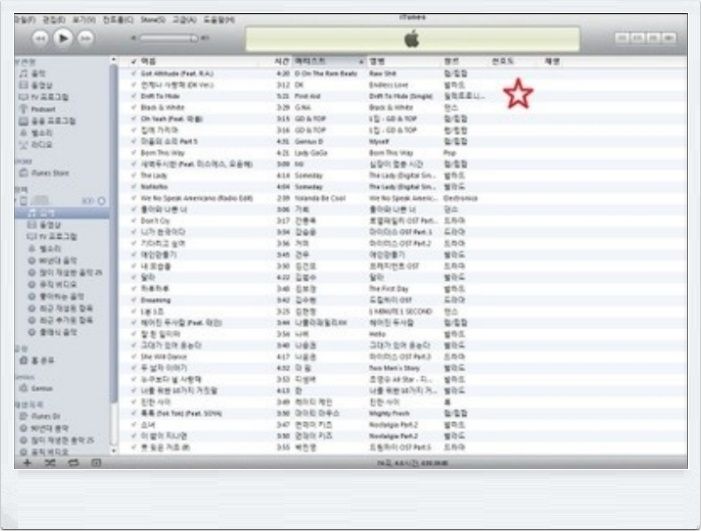701x531 pixels.
Task: Click the Apple logo status display
Action: tap(412, 39)
